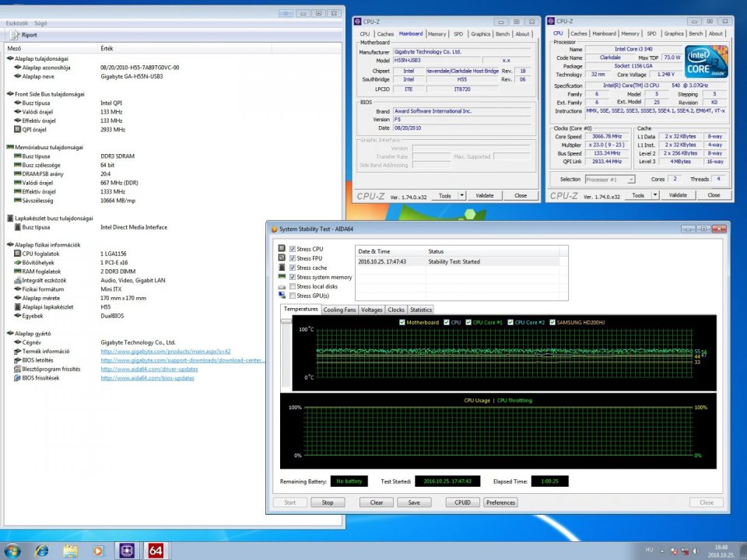Screen dimensions: 747x560
Task: Select the Clocks tab in stability test
Action: click(395, 310)
